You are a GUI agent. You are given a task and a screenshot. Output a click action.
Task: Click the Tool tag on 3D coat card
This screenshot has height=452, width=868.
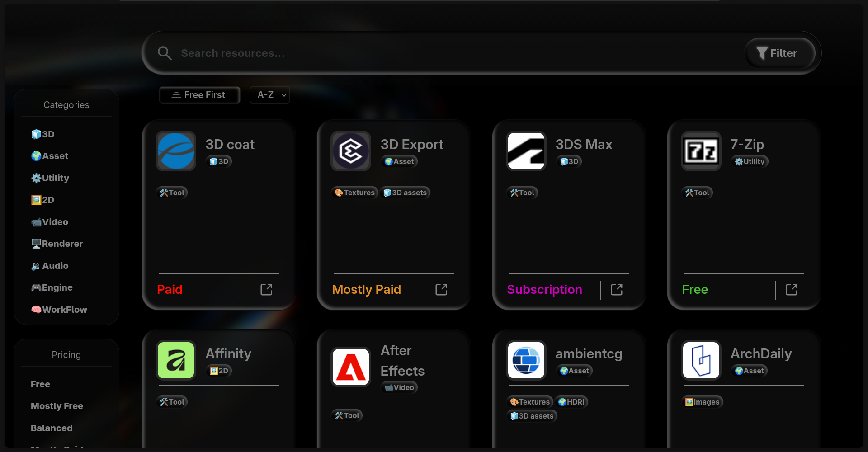click(x=172, y=193)
